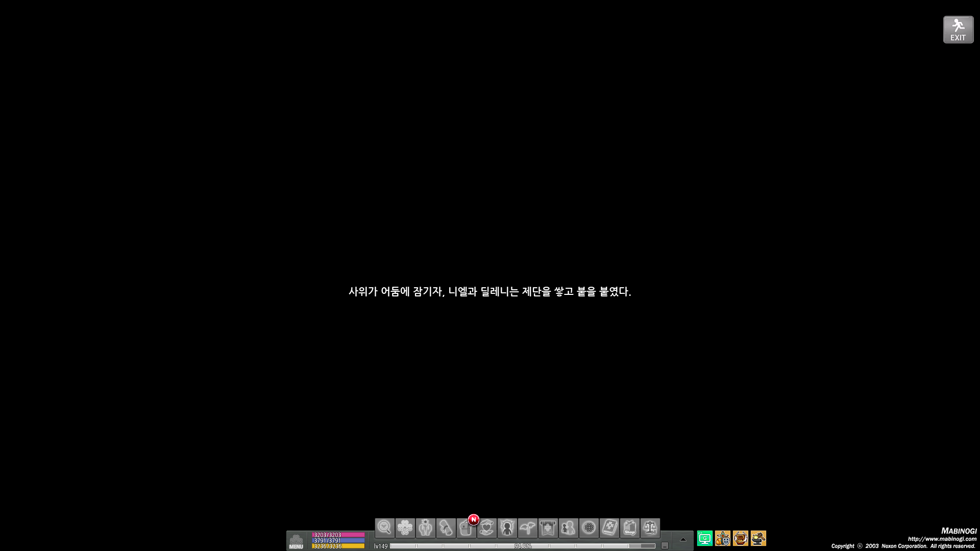Image resolution: width=980 pixels, height=551 pixels.
Task: Open the guild banner icon
Action: click(548, 528)
